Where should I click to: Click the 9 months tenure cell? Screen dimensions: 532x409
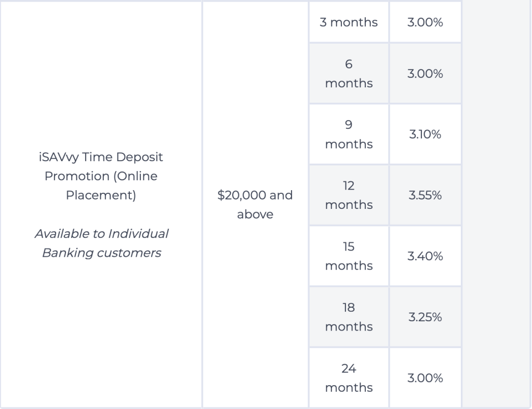tap(349, 134)
